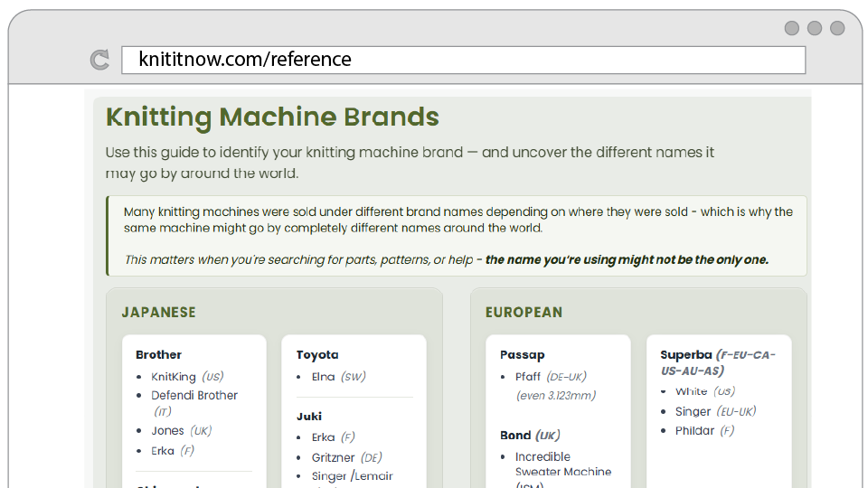Viewport: 868px width, 488px height.
Task: Select Singer /Lemair list entry
Action: 352,476
